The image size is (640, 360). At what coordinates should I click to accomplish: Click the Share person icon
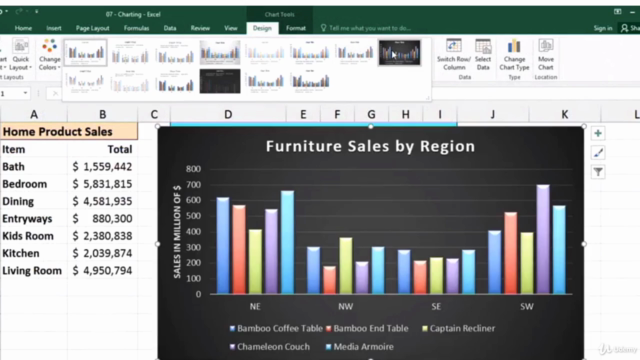click(x=625, y=28)
